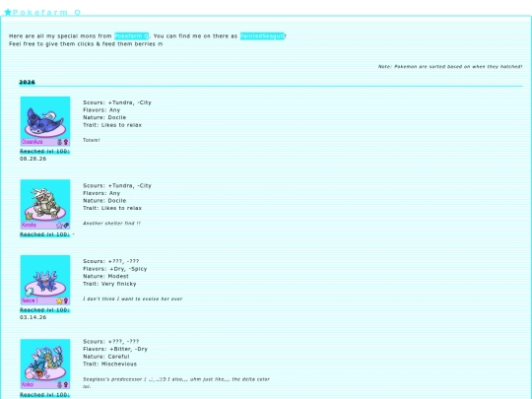This screenshot has height=399, width=532.
Task: Click the 'Nature: Careful' line
Action: (106, 357)
